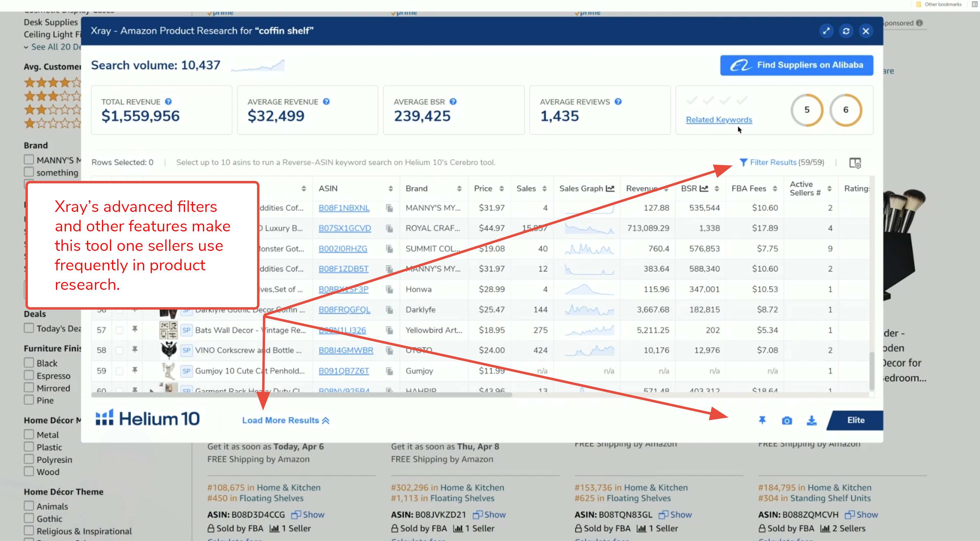Expand Load More Results chevron
The height and width of the screenshot is (541, 980).
326,421
